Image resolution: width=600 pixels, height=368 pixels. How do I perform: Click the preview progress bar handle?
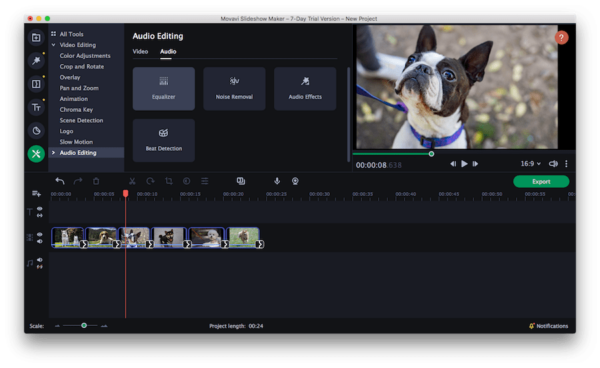pos(431,154)
